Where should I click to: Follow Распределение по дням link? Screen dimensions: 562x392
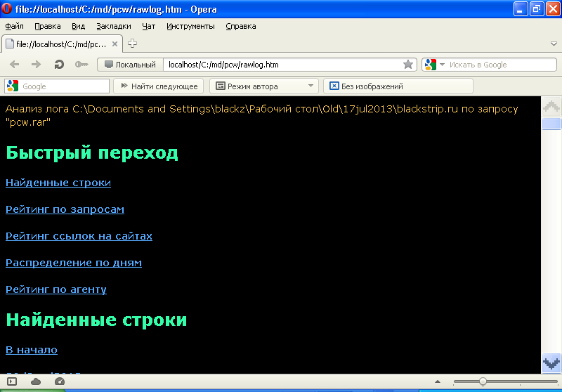click(74, 263)
